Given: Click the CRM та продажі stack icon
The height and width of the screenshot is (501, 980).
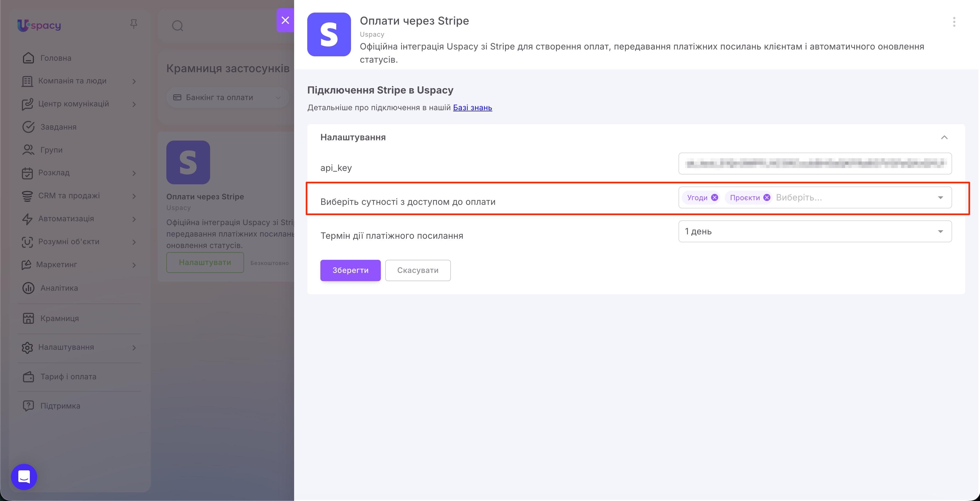Looking at the screenshot, I should point(27,196).
